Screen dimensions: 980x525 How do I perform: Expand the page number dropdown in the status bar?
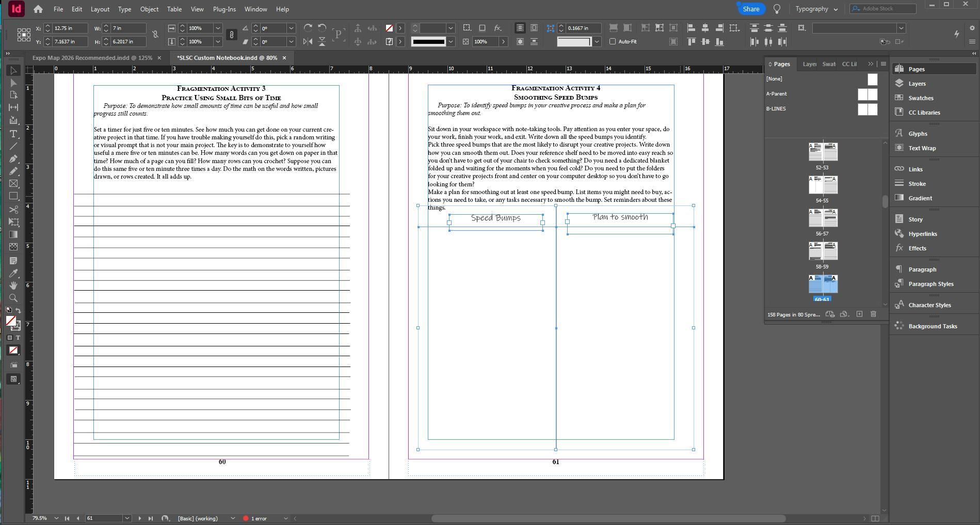point(127,518)
